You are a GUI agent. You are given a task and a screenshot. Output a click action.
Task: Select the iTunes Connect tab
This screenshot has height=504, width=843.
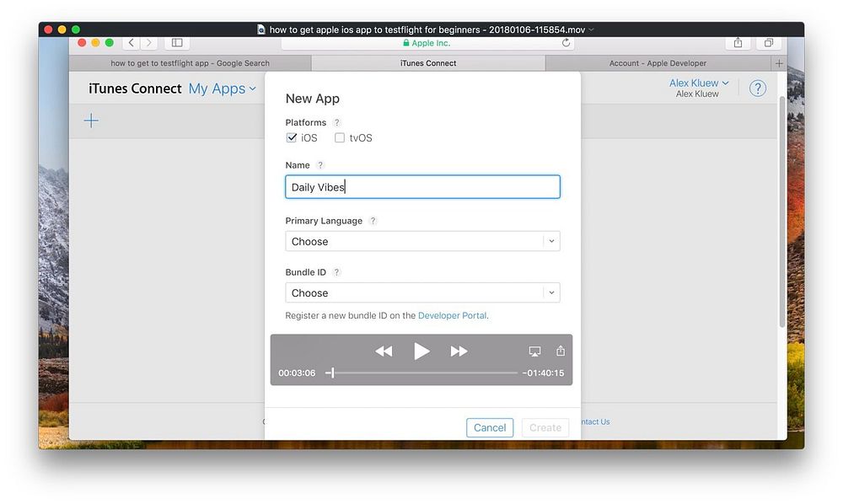(428, 63)
